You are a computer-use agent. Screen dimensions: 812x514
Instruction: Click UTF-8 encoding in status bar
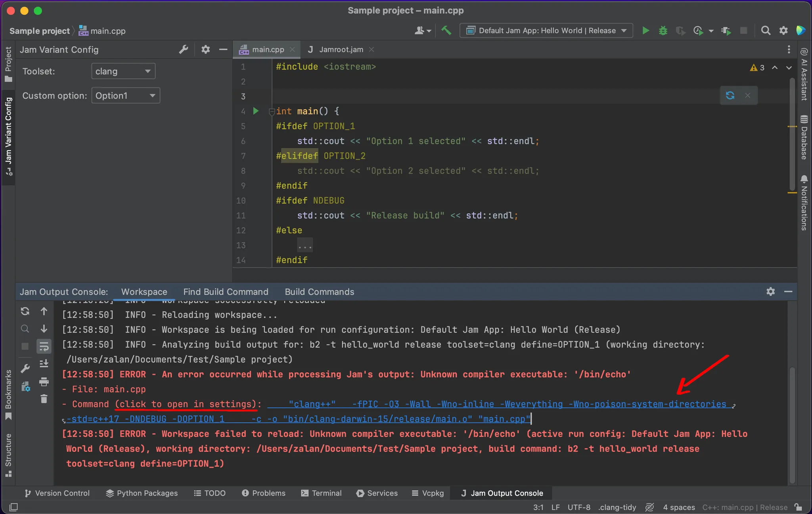(579, 507)
